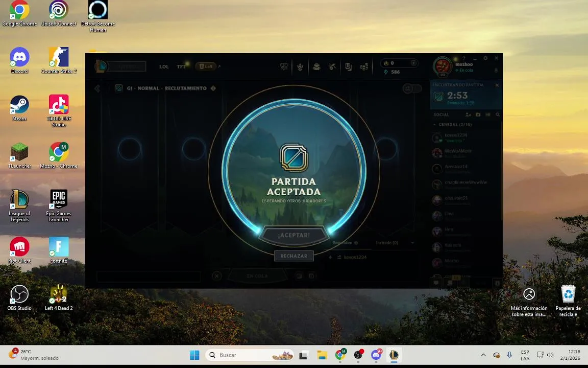
Task: Open the Invitado (0) dropdown
Action: point(395,243)
